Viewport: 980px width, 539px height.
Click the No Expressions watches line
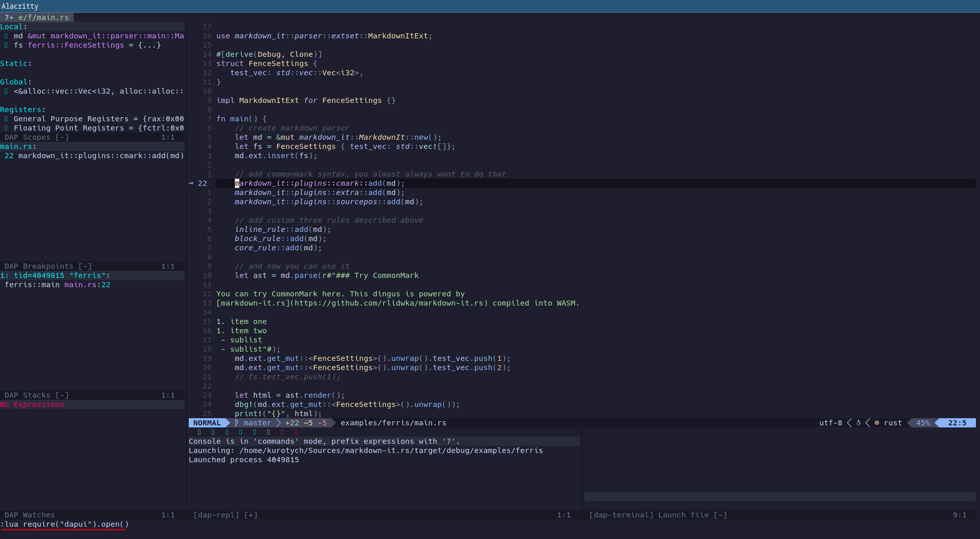coord(32,404)
